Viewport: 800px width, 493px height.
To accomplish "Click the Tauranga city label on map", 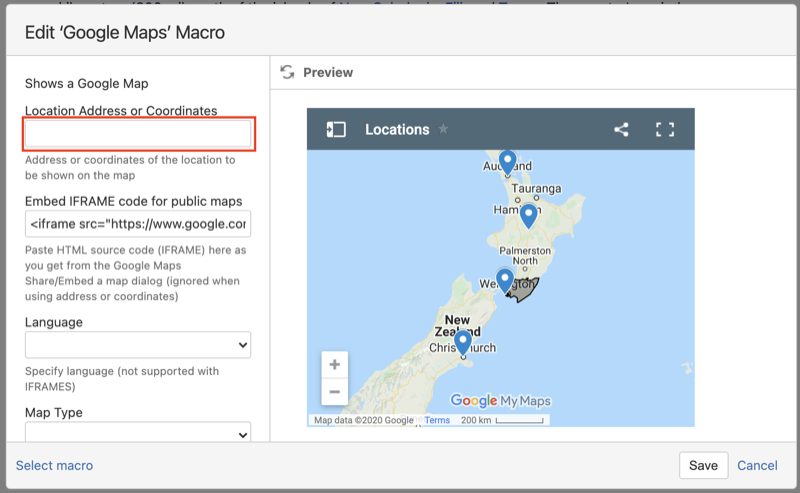I will pos(536,188).
